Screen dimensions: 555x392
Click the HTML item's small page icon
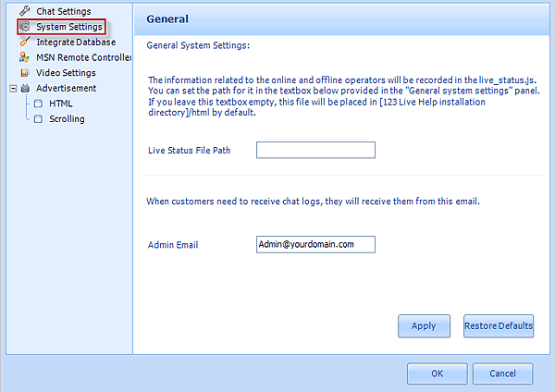[x=38, y=104]
